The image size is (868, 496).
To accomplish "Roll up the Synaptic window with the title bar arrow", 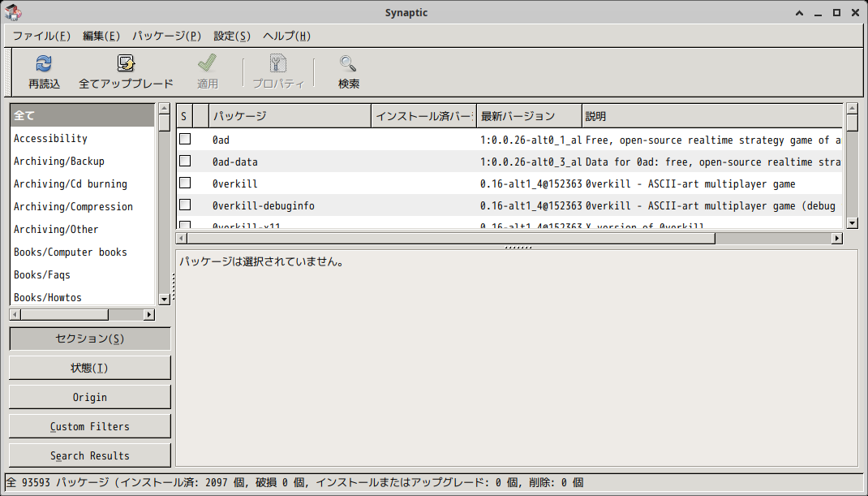I will click(799, 13).
